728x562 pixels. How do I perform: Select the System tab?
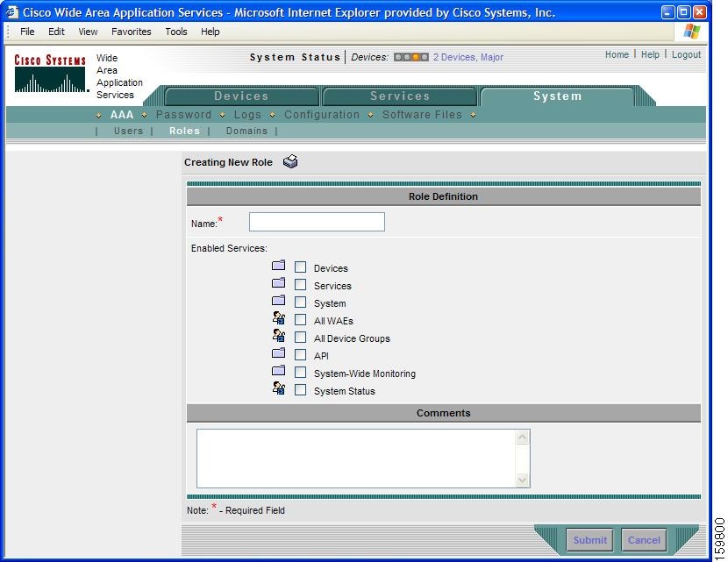point(557,96)
